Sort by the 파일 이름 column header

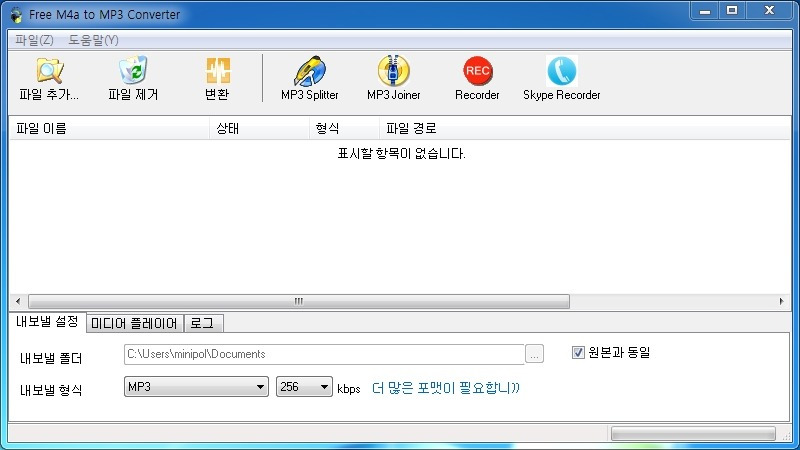[109, 129]
